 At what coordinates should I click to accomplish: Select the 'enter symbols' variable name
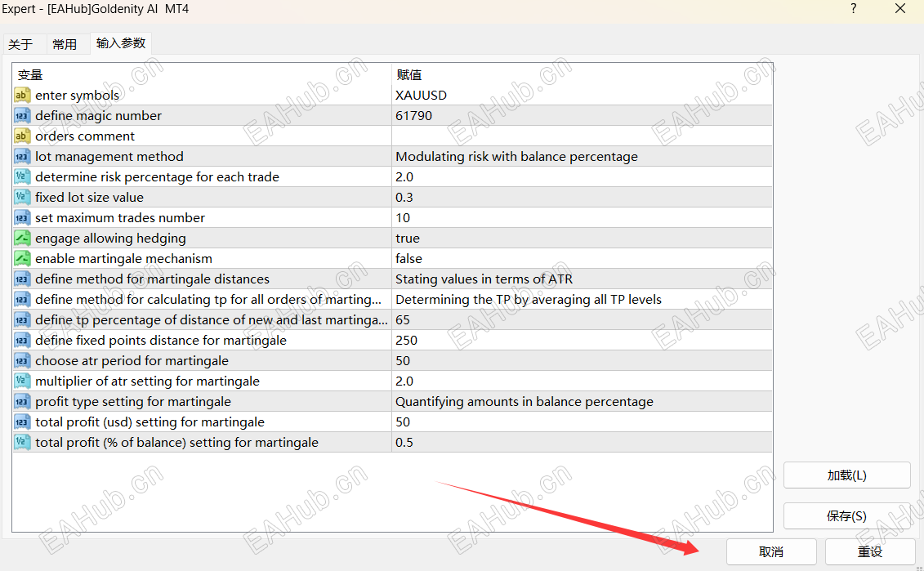77,95
